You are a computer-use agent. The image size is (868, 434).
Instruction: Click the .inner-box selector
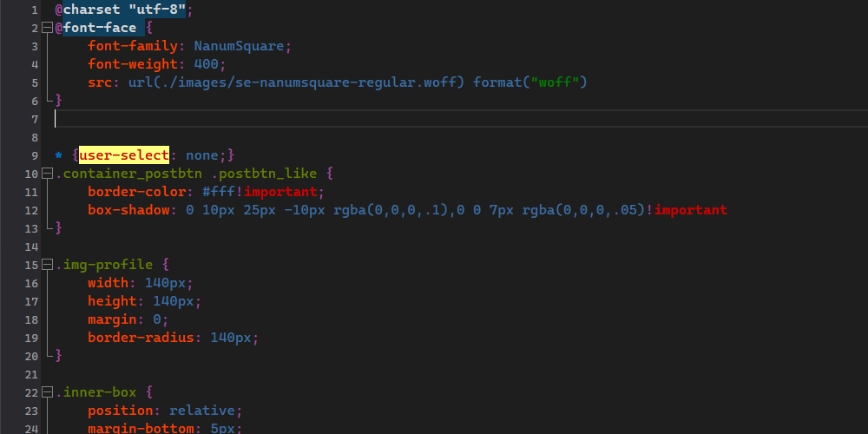coord(95,393)
